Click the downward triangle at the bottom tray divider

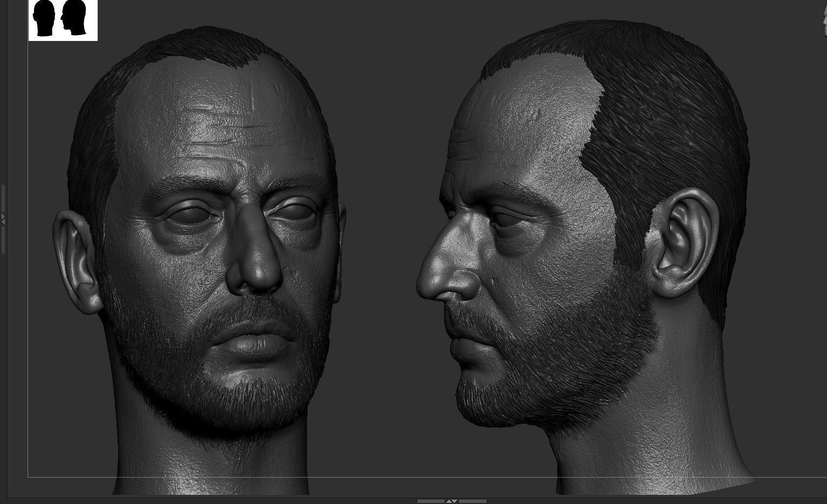(x=455, y=501)
